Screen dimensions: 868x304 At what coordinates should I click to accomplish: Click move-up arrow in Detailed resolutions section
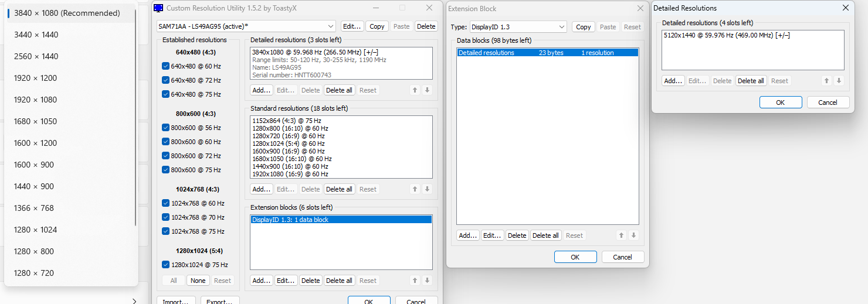tap(415, 90)
